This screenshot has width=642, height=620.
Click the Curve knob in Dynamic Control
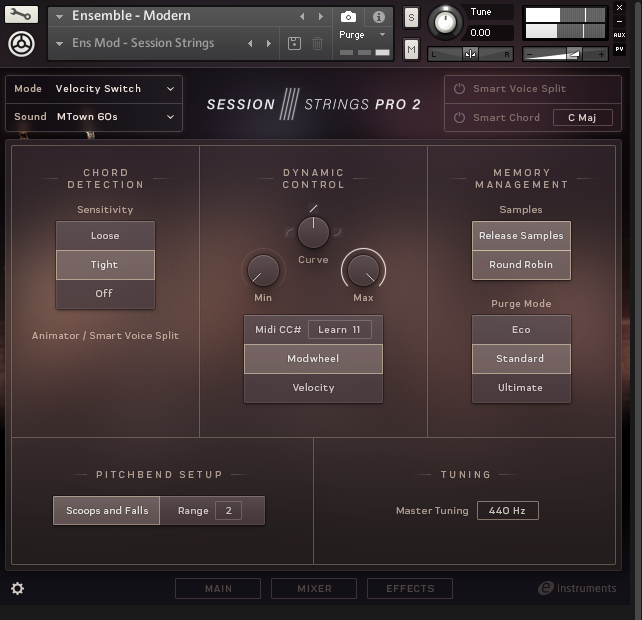pos(313,232)
